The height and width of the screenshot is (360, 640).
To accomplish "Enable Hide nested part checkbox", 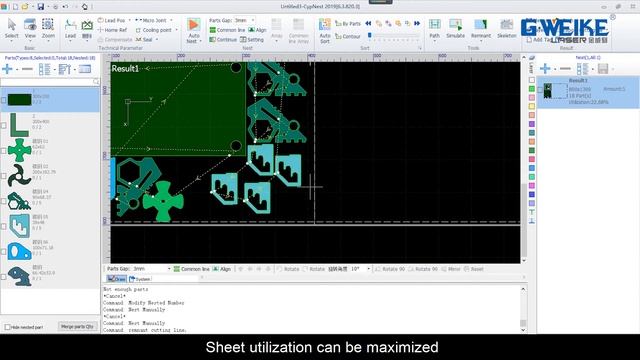I will coord(7,327).
